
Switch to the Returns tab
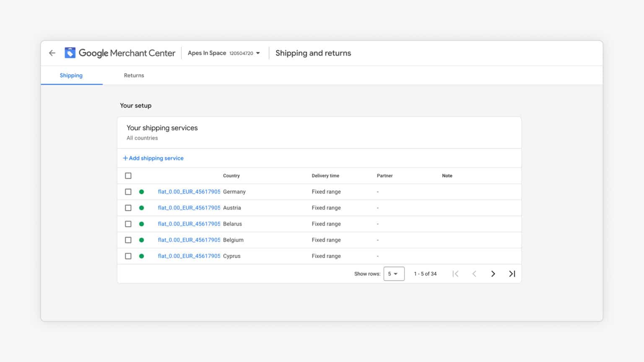(x=134, y=75)
